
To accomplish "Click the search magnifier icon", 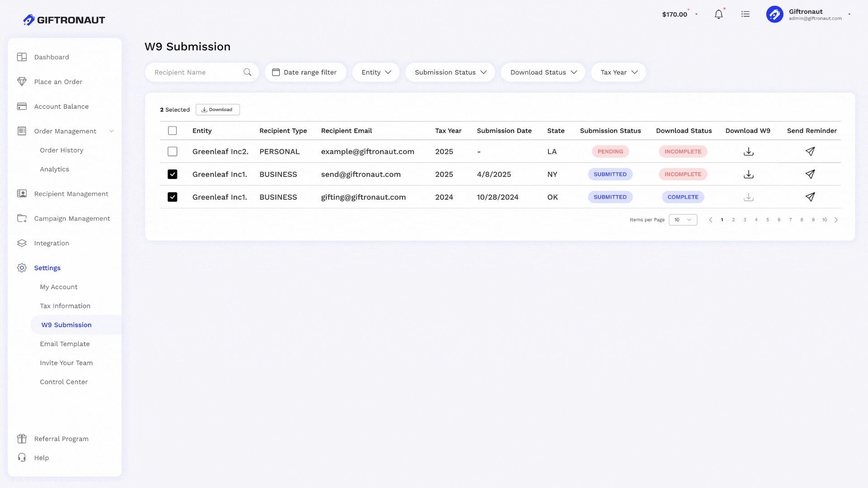I will (247, 72).
